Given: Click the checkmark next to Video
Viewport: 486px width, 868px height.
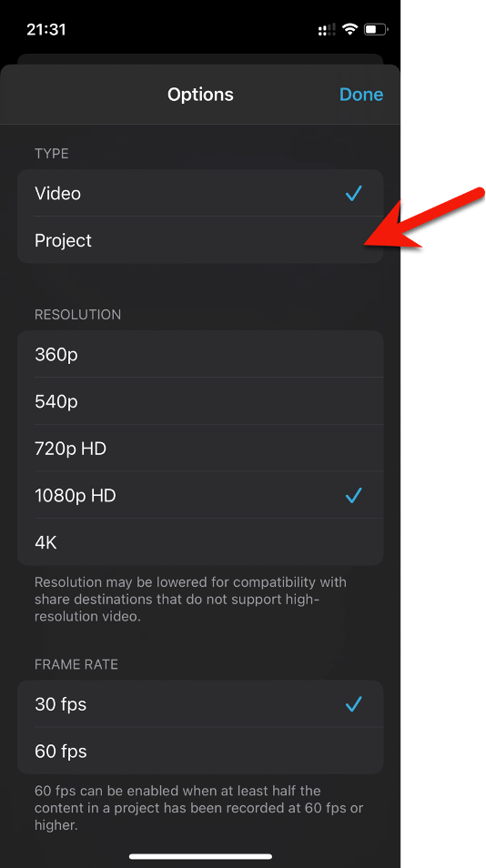Looking at the screenshot, I should (x=353, y=193).
